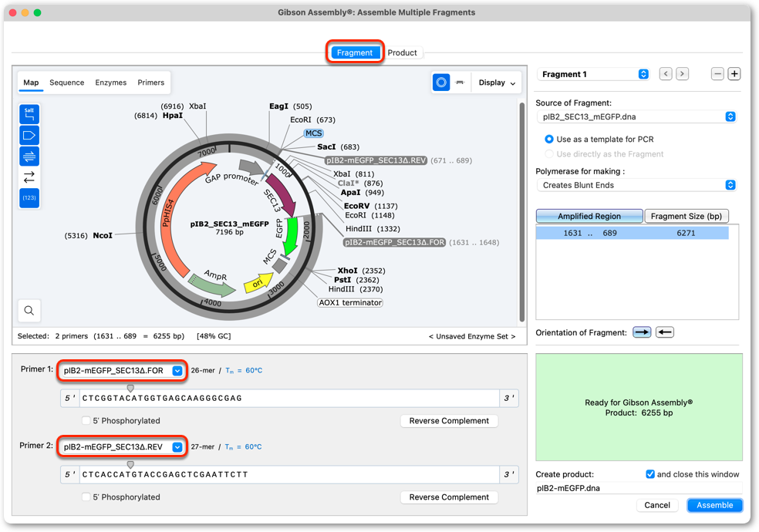
Task: Open the Enzymes tab
Action: click(x=111, y=82)
